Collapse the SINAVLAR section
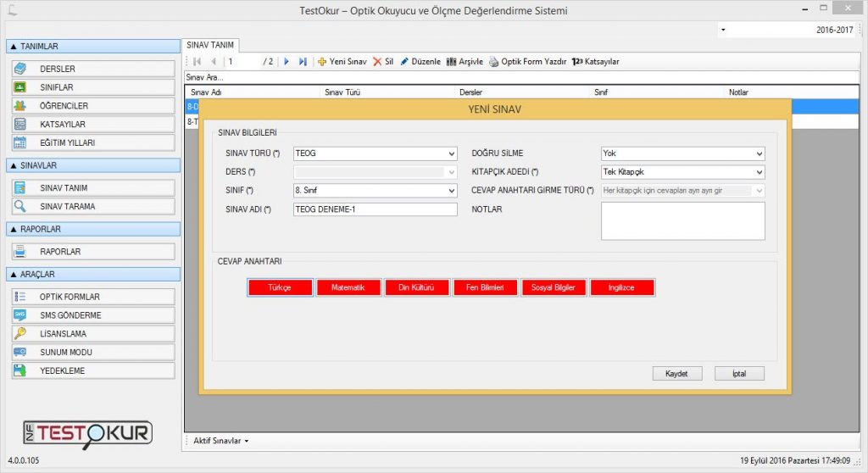Image resolution: width=868 pixels, height=473 pixels. click(x=93, y=165)
